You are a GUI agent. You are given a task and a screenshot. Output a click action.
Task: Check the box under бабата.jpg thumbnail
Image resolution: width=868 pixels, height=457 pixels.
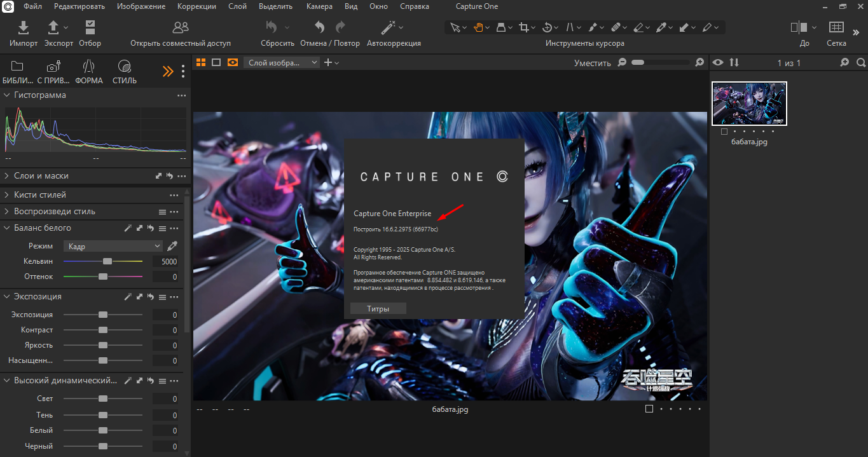(724, 132)
